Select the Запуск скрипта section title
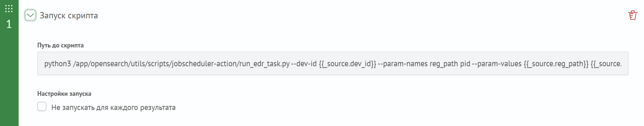Image resolution: width=644 pixels, height=126 pixels. tap(69, 15)
